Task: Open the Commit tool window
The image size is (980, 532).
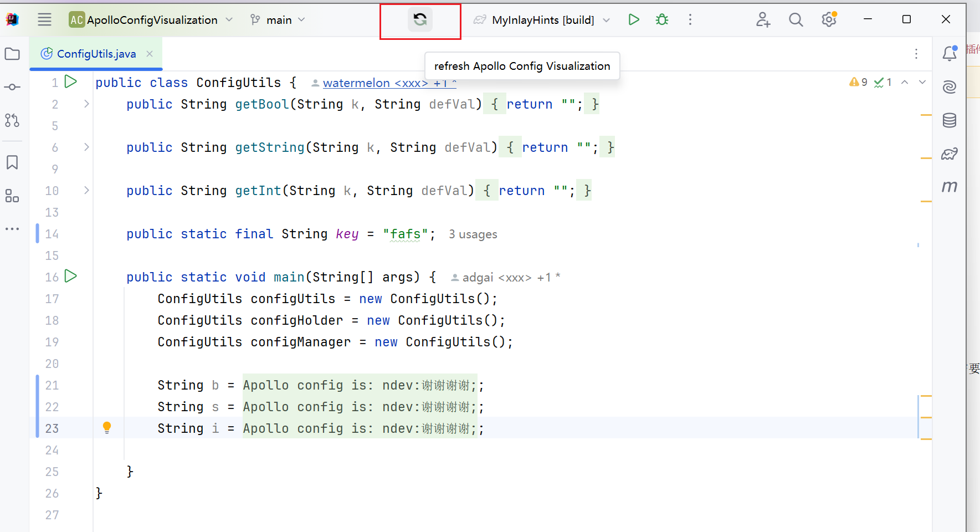Action: coord(12,87)
